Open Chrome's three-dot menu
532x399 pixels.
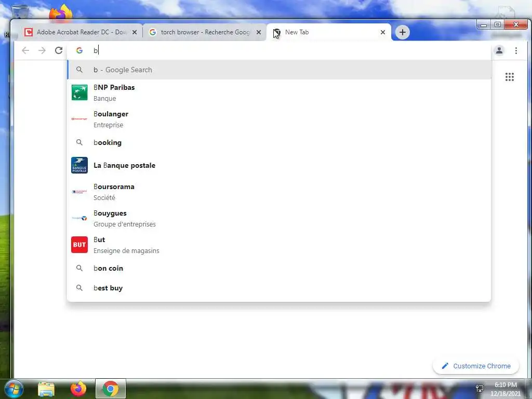[x=516, y=50]
